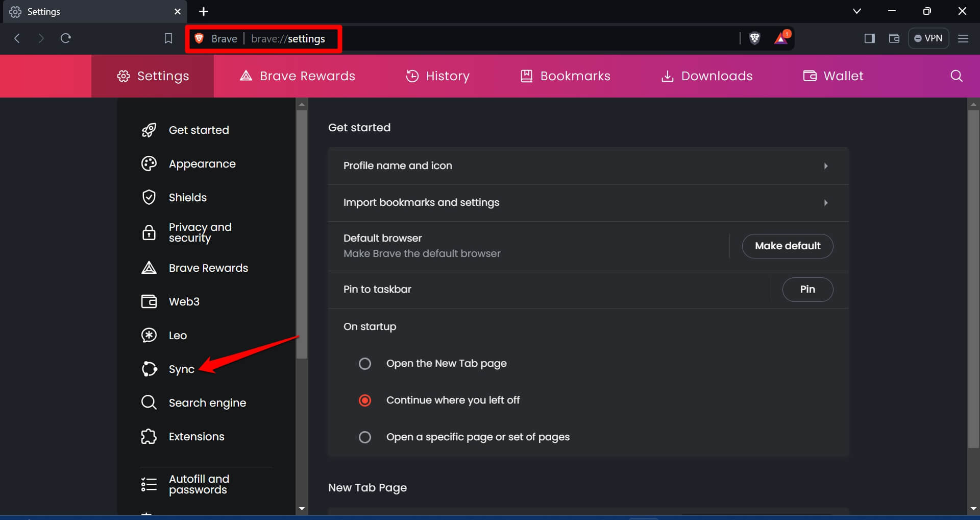This screenshot has height=520, width=980.
Task: Open Bookmarks header tab
Action: pos(565,76)
